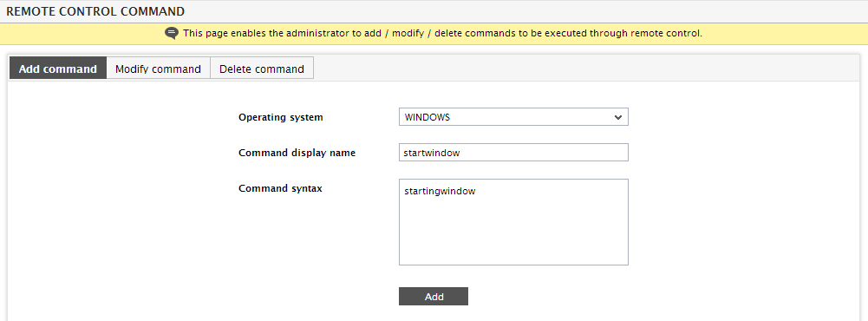Click the REMOTE CONTROL COMMAND page title

click(x=95, y=10)
